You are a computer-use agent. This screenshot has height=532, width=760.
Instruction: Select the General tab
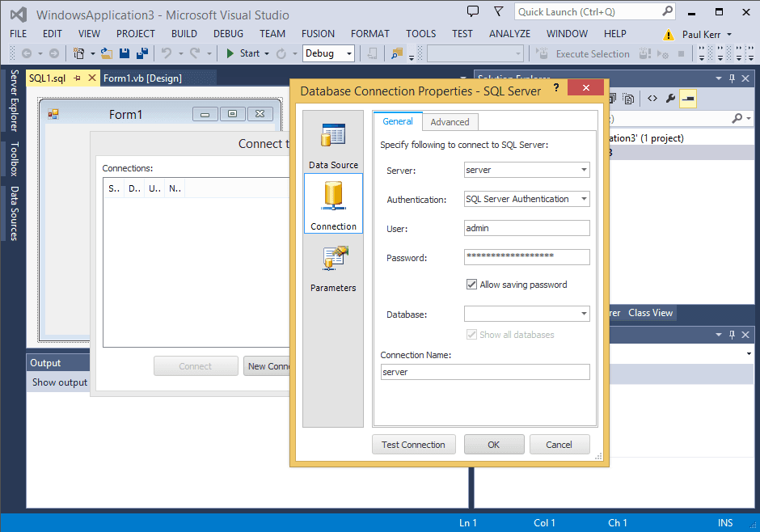[x=398, y=121]
